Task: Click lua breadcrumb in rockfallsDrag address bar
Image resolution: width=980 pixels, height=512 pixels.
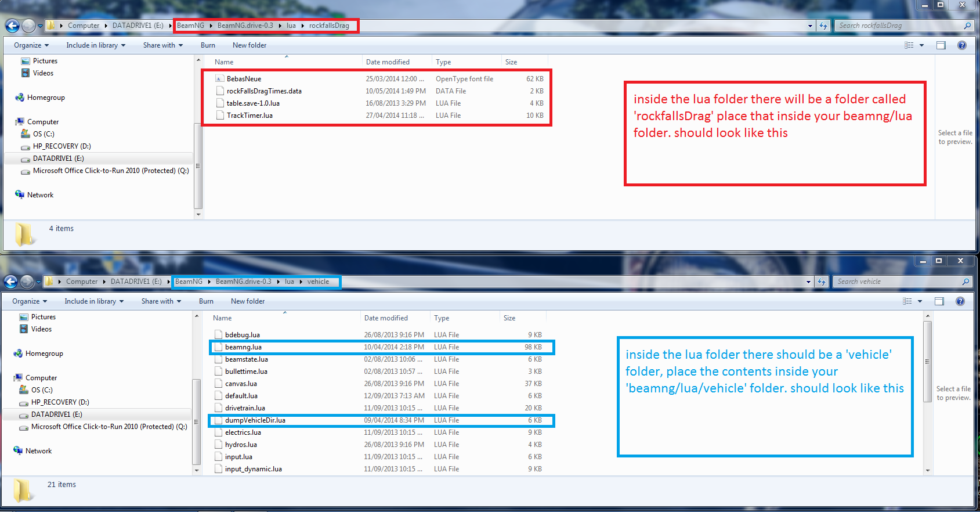Action: click(x=291, y=26)
